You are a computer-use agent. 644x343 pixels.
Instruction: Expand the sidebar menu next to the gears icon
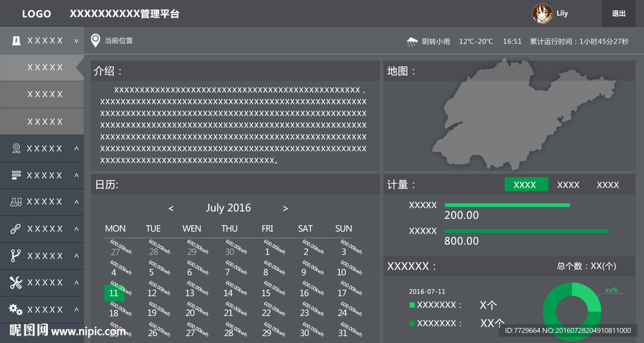[77, 310]
